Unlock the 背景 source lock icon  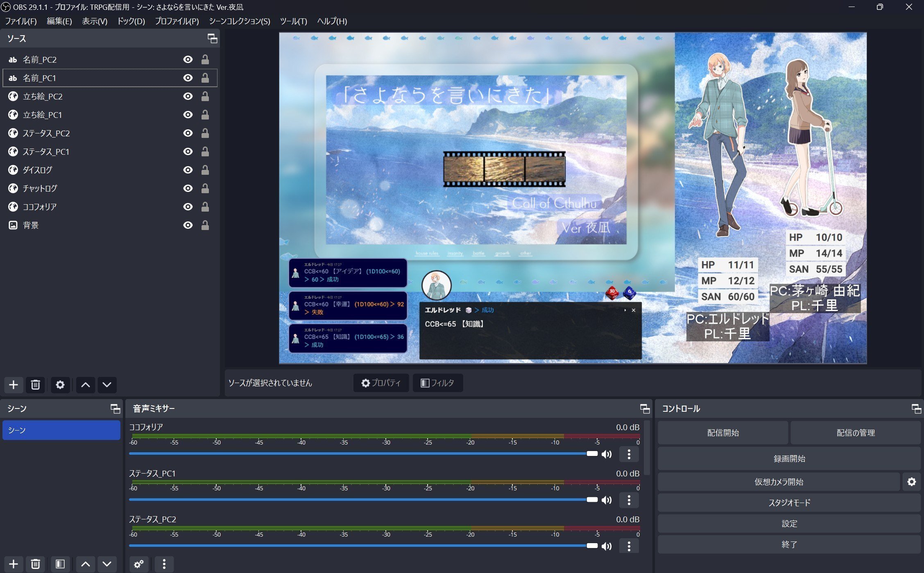[205, 225]
